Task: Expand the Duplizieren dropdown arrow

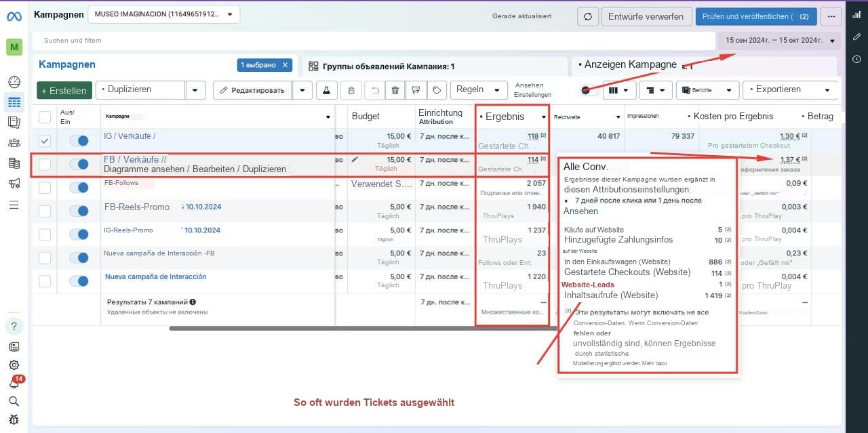Action: coord(196,89)
